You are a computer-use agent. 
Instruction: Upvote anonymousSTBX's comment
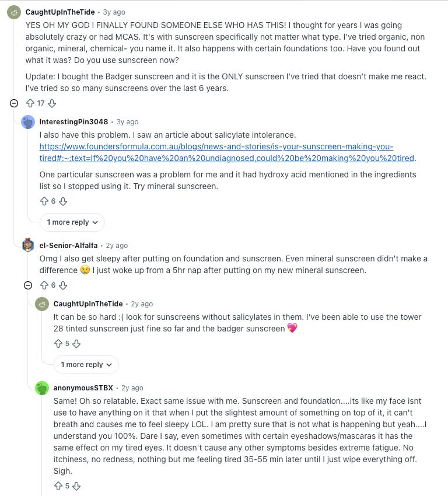point(58,486)
